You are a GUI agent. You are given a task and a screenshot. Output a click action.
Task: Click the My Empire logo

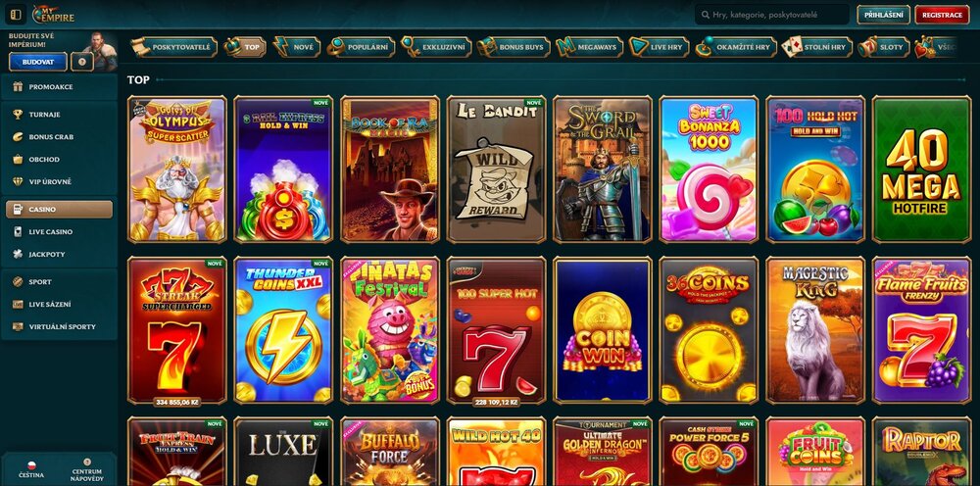coord(53,14)
